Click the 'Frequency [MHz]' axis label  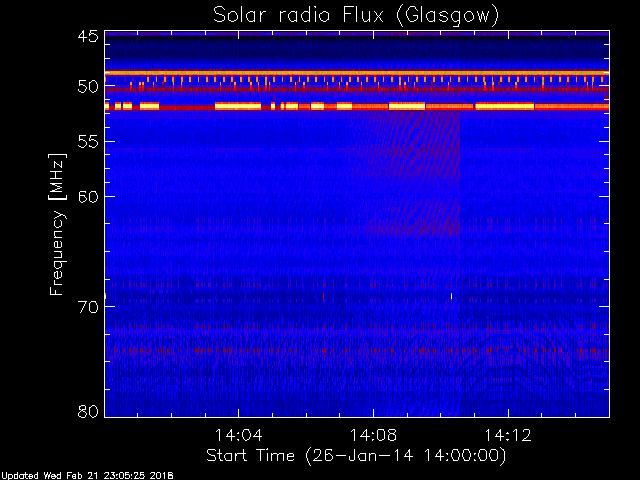point(57,224)
